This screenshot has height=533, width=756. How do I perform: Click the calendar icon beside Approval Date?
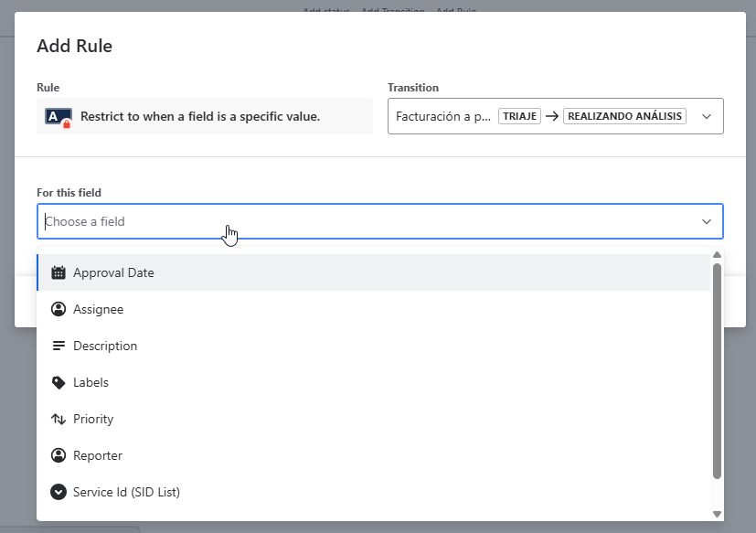[59, 272]
